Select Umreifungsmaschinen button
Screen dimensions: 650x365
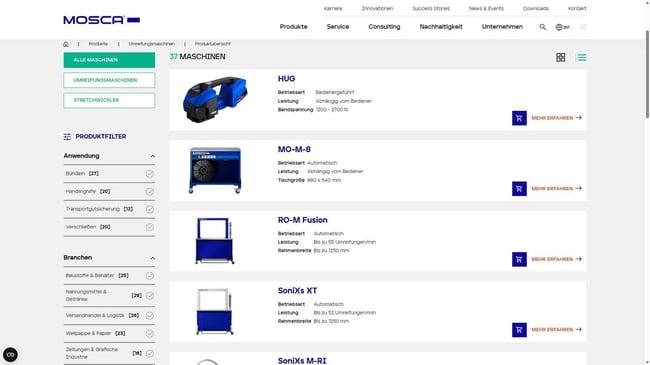coord(109,80)
